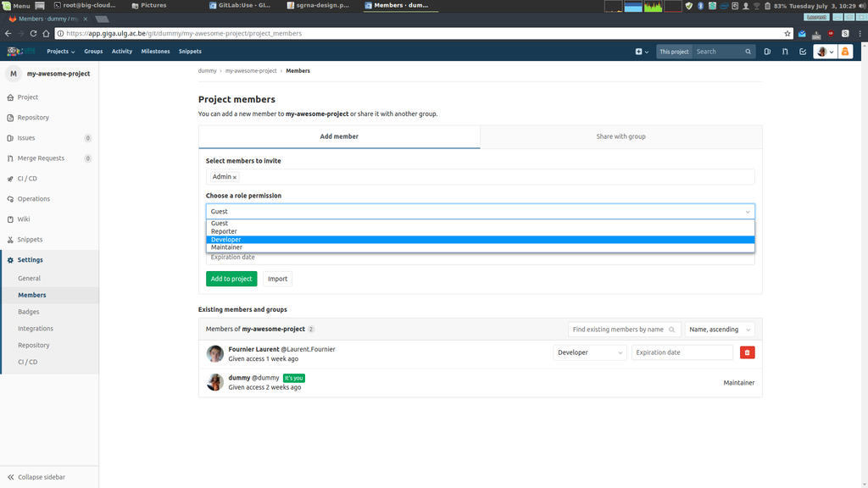Go back in the browser
The image size is (868, 488).
click(8, 33)
